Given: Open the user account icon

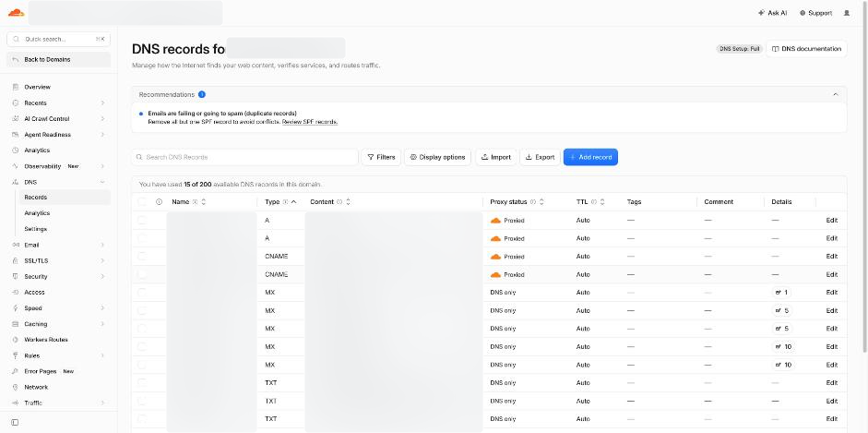Looking at the screenshot, I should point(847,13).
